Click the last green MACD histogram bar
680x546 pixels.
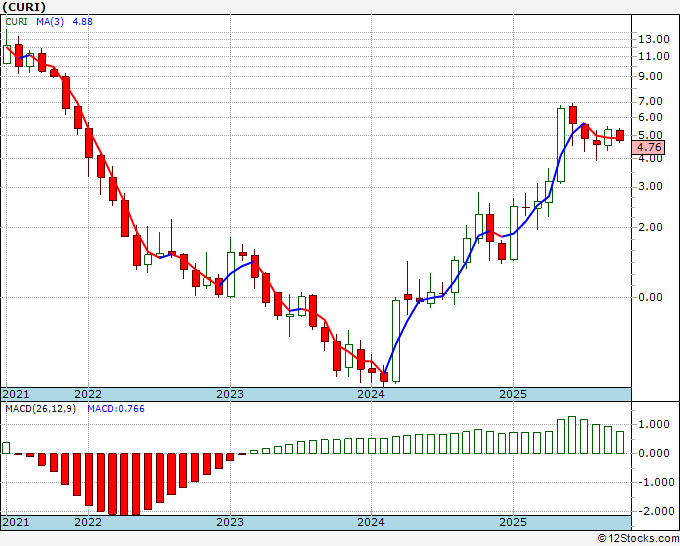[620, 442]
